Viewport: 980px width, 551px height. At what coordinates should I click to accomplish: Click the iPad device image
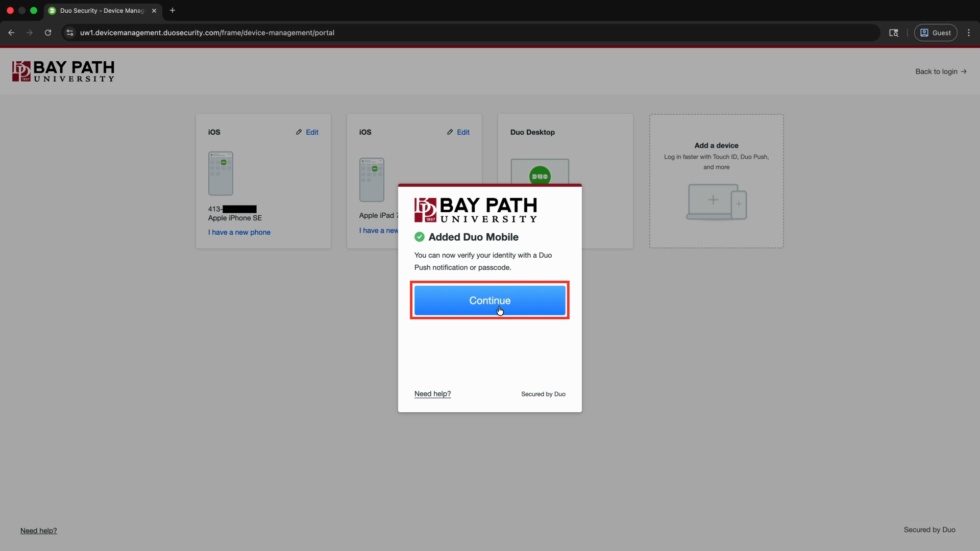click(372, 180)
